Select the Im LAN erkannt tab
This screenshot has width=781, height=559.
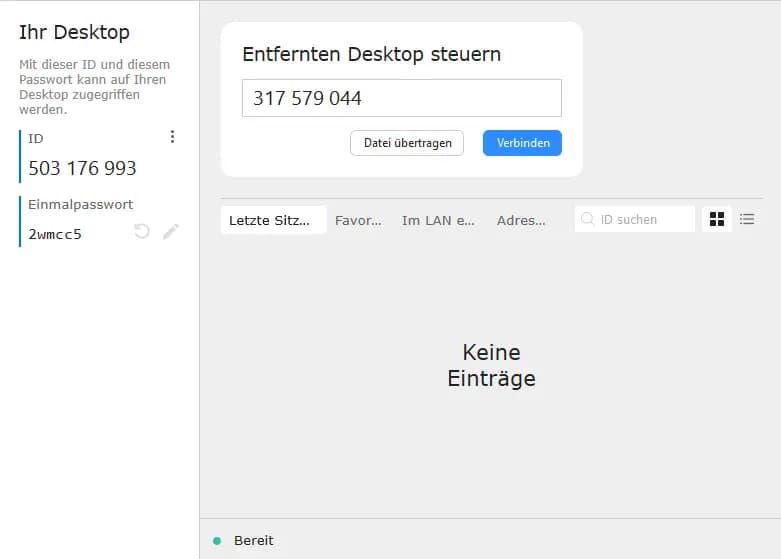tap(438, 220)
